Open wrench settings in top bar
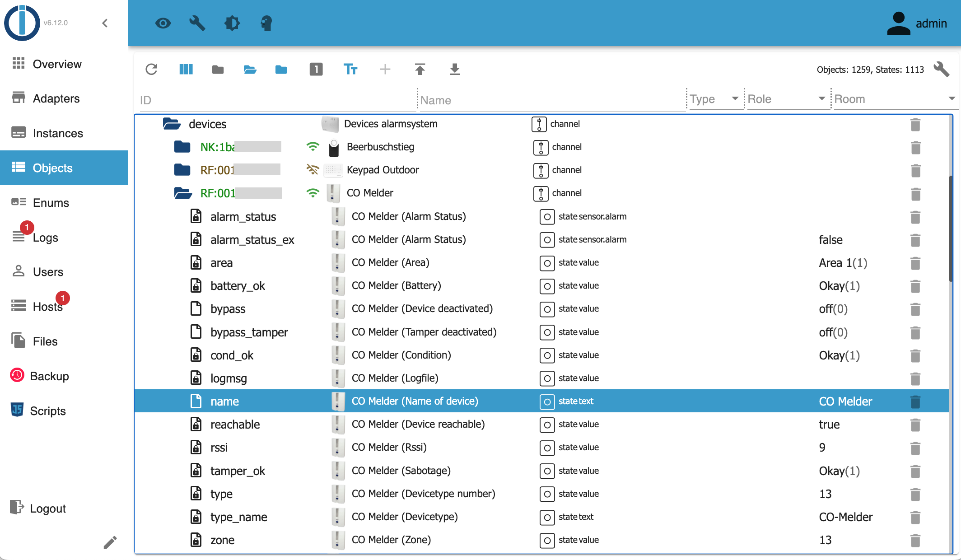The image size is (961, 560). tap(197, 23)
